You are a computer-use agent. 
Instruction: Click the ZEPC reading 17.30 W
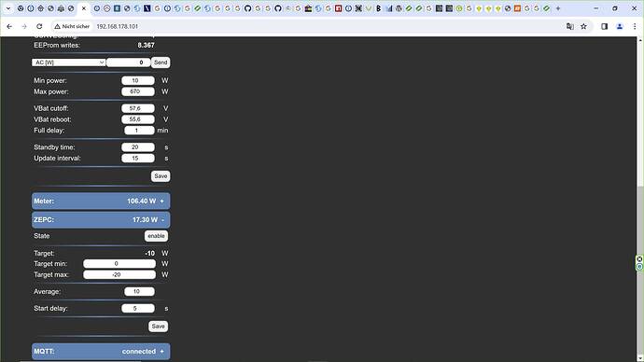click(x=145, y=220)
